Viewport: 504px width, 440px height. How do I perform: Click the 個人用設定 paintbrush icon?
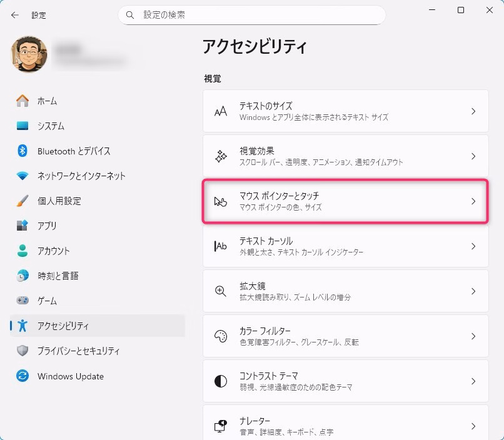pyautogui.click(x=23, y=201)
